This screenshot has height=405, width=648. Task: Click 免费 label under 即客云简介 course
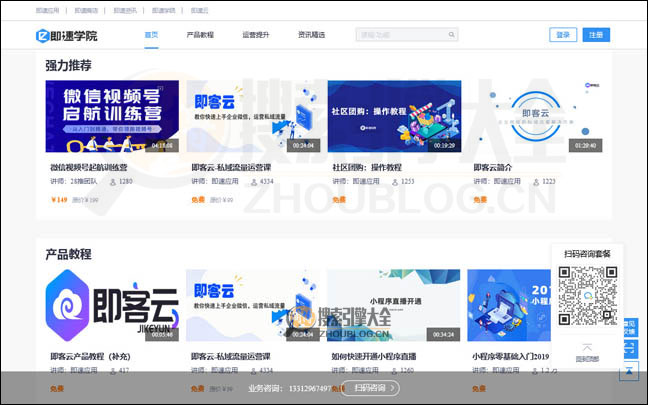(x=480, y=200)
